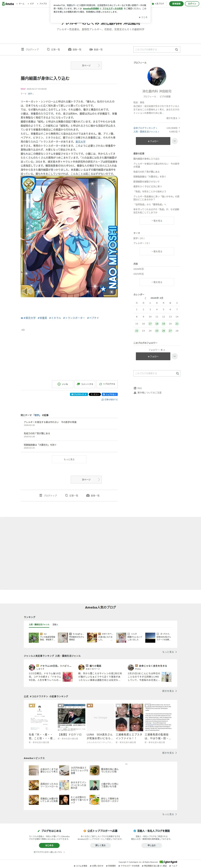Click the コメントする button
Image resolution: width=201 pixels, height=868 pixels.
click(85, 384)
